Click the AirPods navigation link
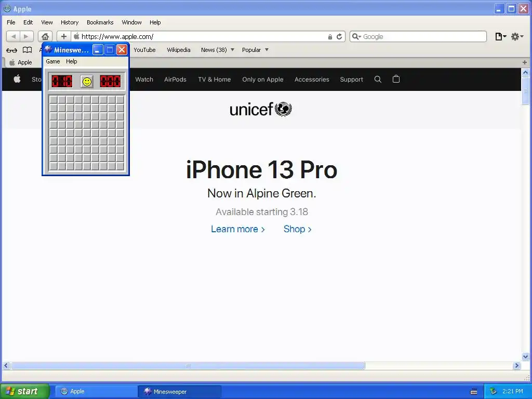The image size is (532, 399). click(175, 79)
